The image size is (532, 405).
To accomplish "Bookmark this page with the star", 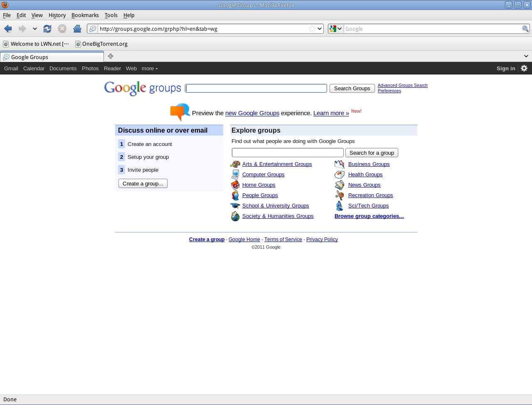I will [312, 29].
